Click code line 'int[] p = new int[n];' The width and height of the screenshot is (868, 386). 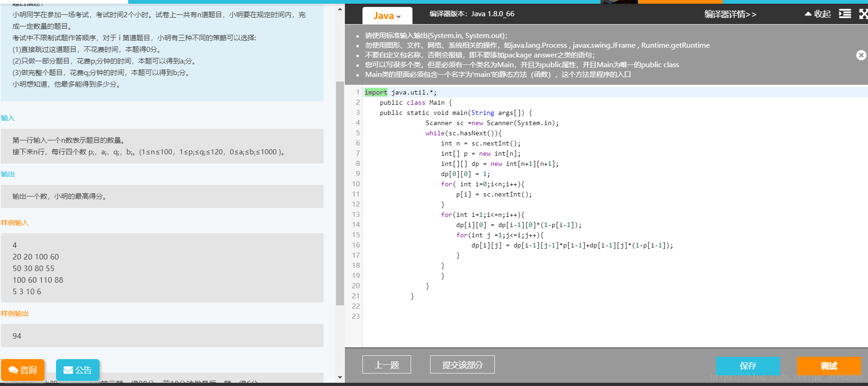481,153
